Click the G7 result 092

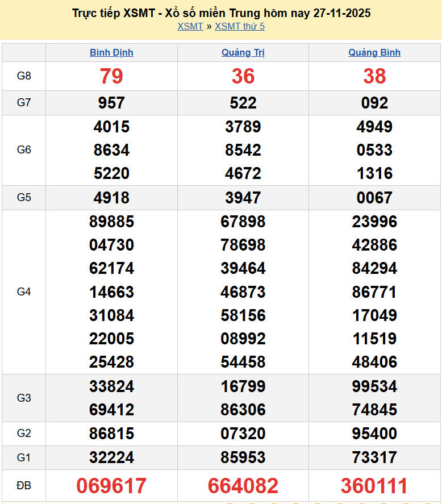pos(374,103)
